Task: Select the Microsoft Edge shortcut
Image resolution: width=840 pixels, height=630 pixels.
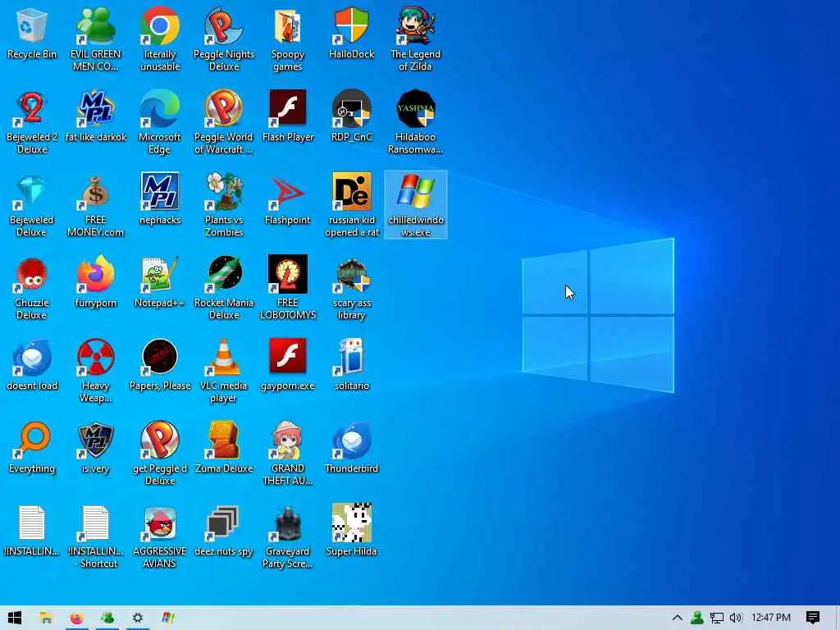Action: (x=160, y=121)
